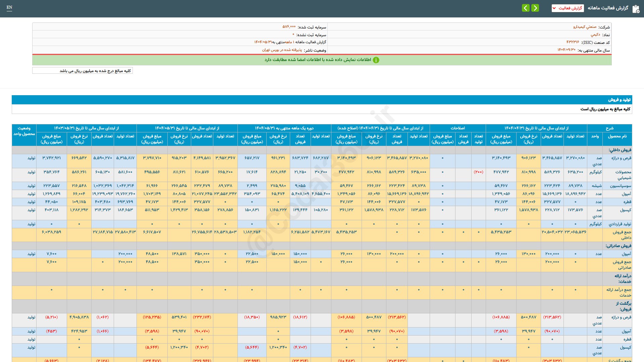644x362 pixels.
Task: Click the برگشت از فروش section label
Action: [x=623, y=306]
